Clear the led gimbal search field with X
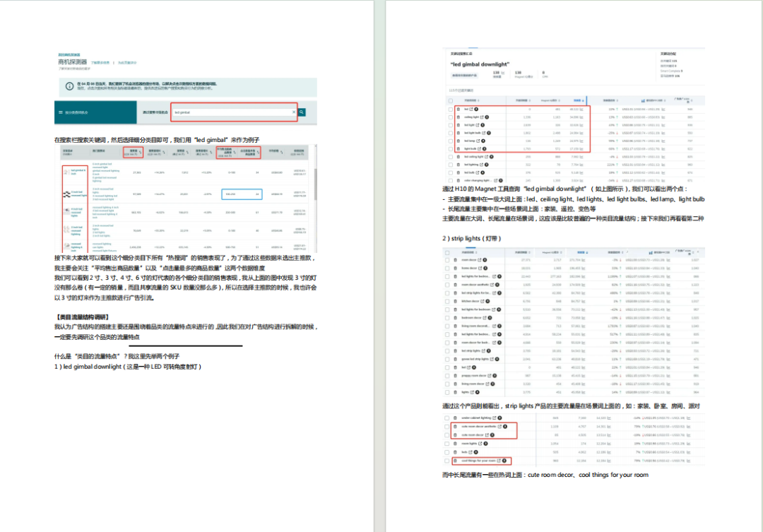Image resolution: width=763 pixels, height=532 pixels. click(293, 112)
